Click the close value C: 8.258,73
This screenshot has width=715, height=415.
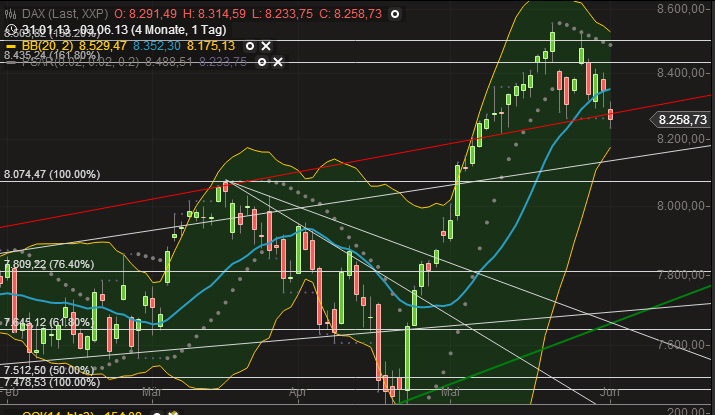350,14
